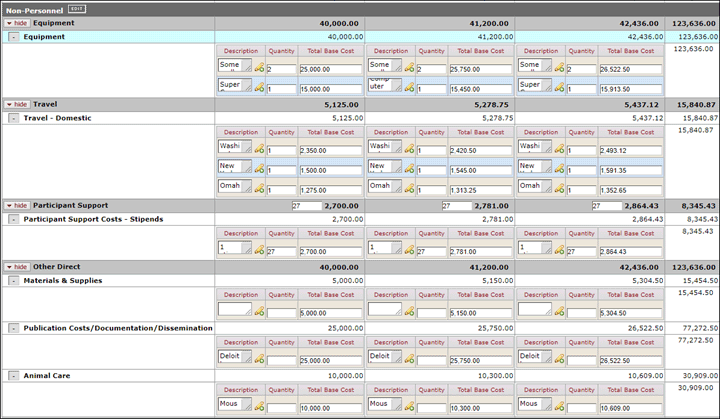Hide the Equipment category section
The image size is (720, 419).
[17, 23]
